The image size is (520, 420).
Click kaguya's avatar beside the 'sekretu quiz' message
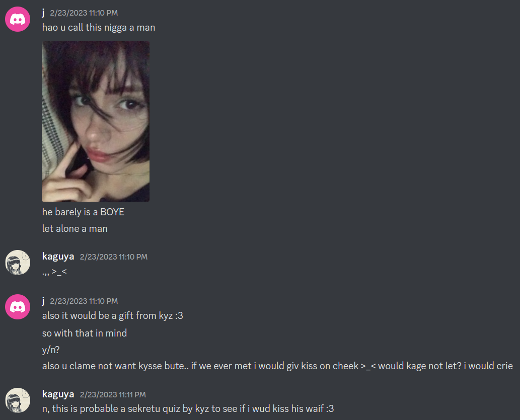[18, 400]
